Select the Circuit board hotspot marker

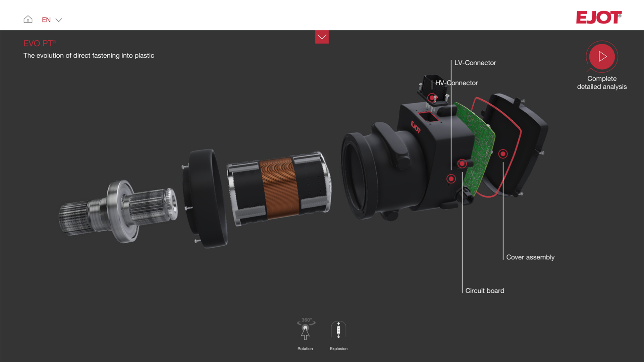click(462, 163)
